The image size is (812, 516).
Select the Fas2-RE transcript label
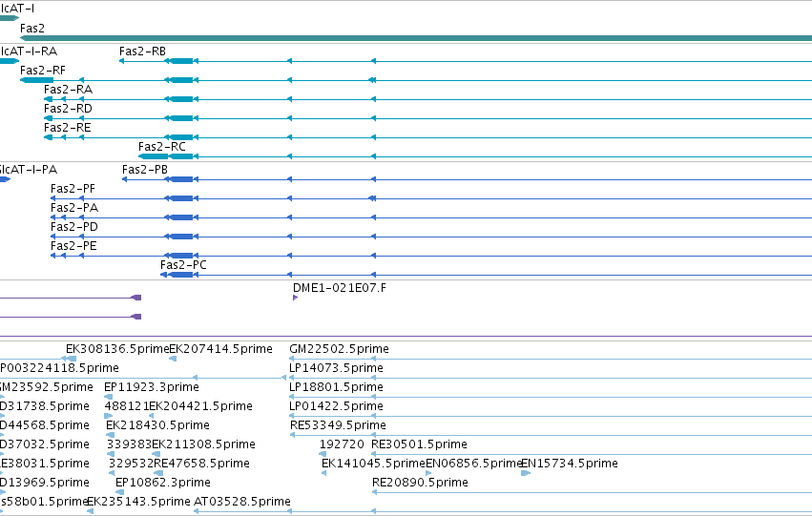point(68,128)
